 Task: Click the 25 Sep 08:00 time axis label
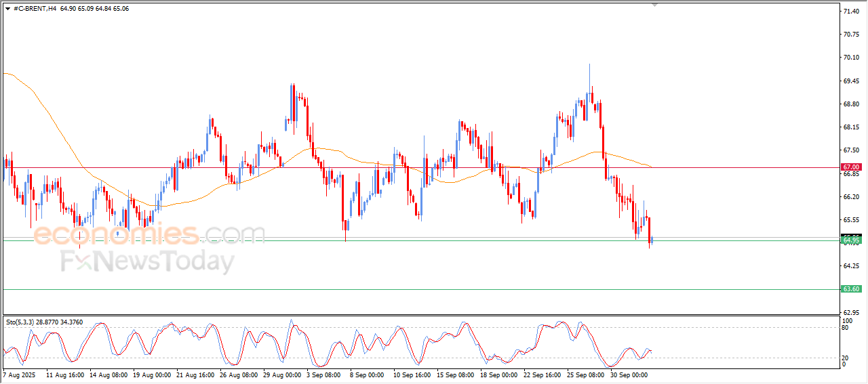[x=585, y=375]
